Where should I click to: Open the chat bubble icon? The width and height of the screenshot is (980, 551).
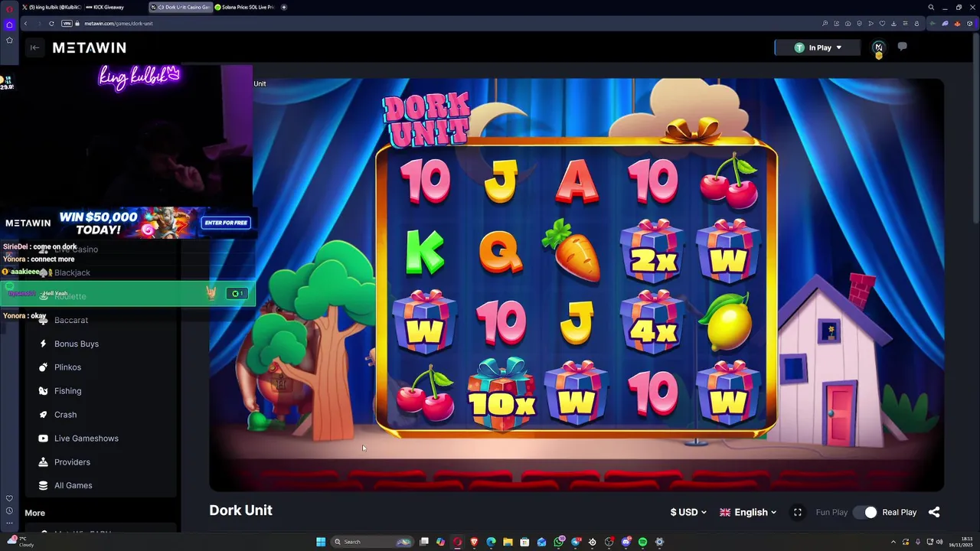point(902,47)
